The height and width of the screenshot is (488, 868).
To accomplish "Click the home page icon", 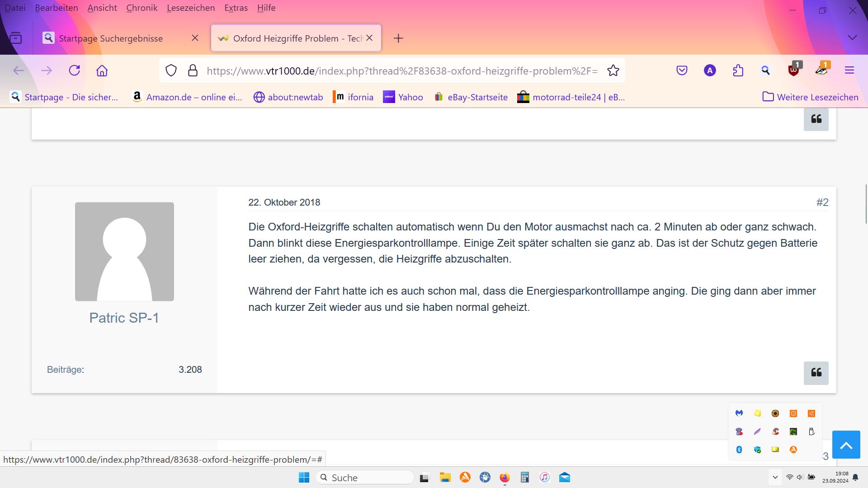I will [102, 70].
